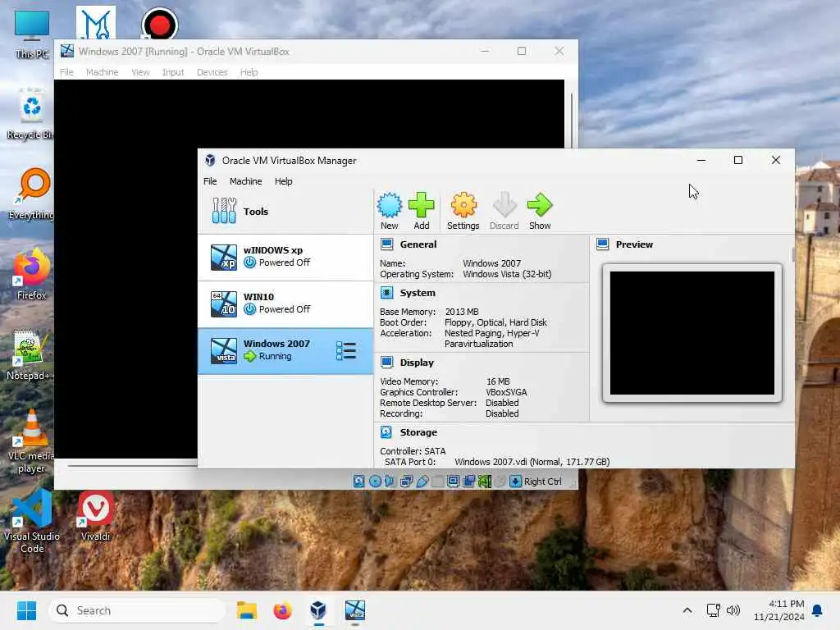840x630 pixels.
Task: Click the Vivaldi desktop shortcut
Action: tap(95, 516)
